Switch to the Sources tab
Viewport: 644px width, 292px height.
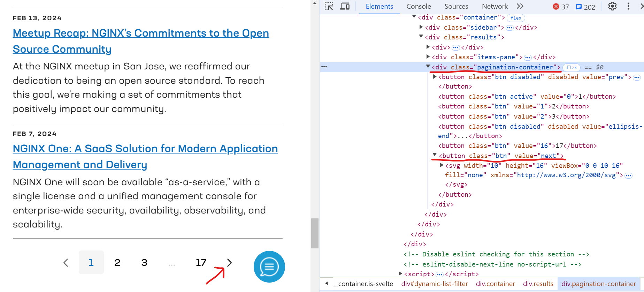click(456, 7)
